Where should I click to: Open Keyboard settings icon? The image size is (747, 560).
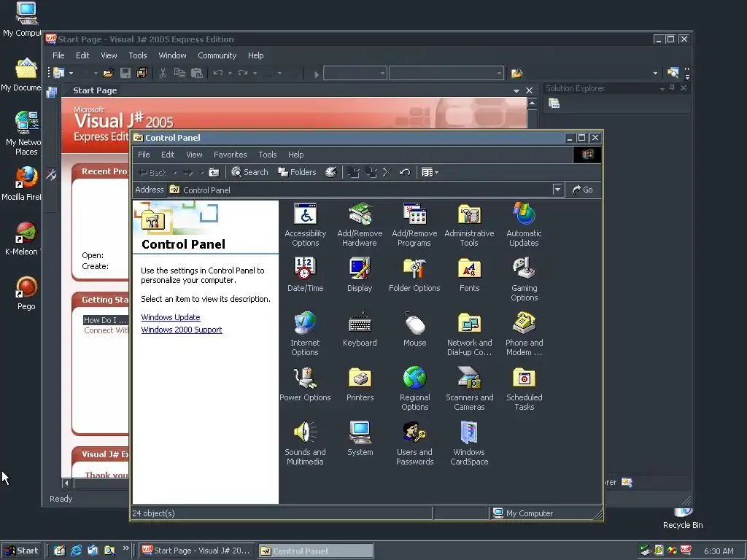[360, 329]
